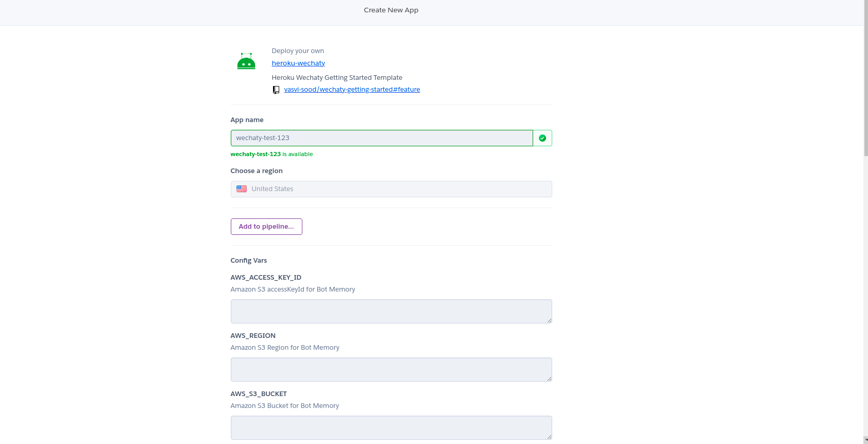The image size is (868, 444).
Task: Click the vertical page scrollbar thumb
Action: tap(865, 77)
